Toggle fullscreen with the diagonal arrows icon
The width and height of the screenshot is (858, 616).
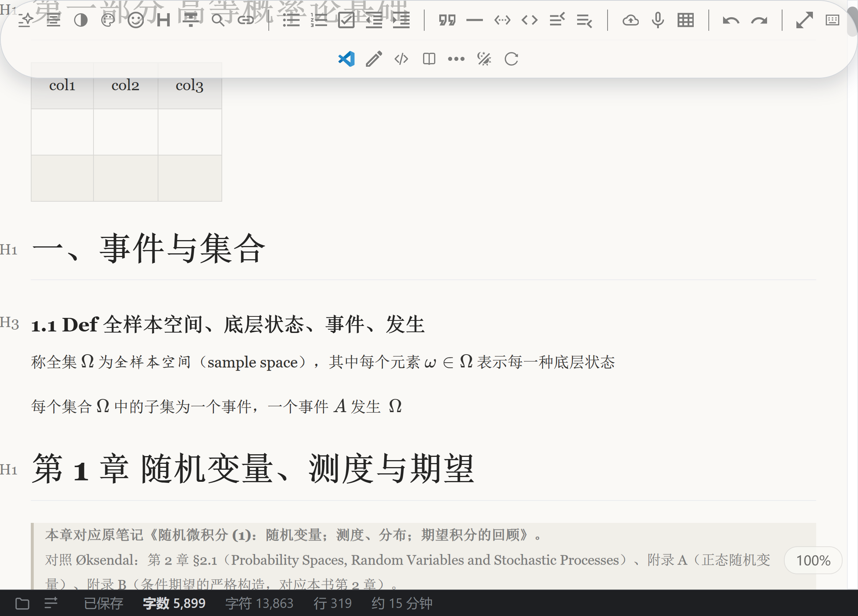pos(805,20)
